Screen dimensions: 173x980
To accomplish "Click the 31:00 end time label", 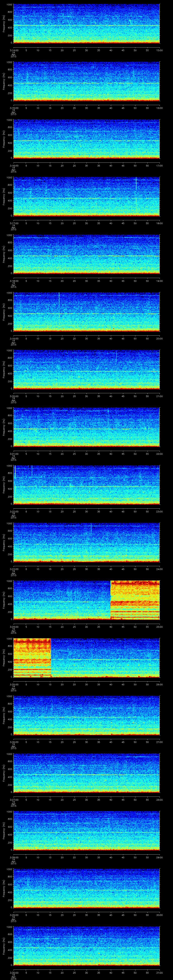I will [x=160, y=972].
